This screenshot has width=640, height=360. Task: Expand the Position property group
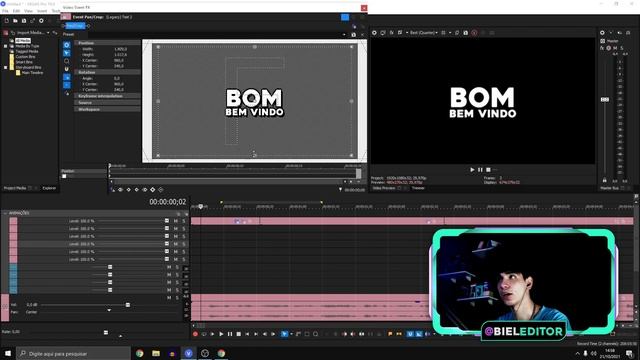(x=107, y=43)
